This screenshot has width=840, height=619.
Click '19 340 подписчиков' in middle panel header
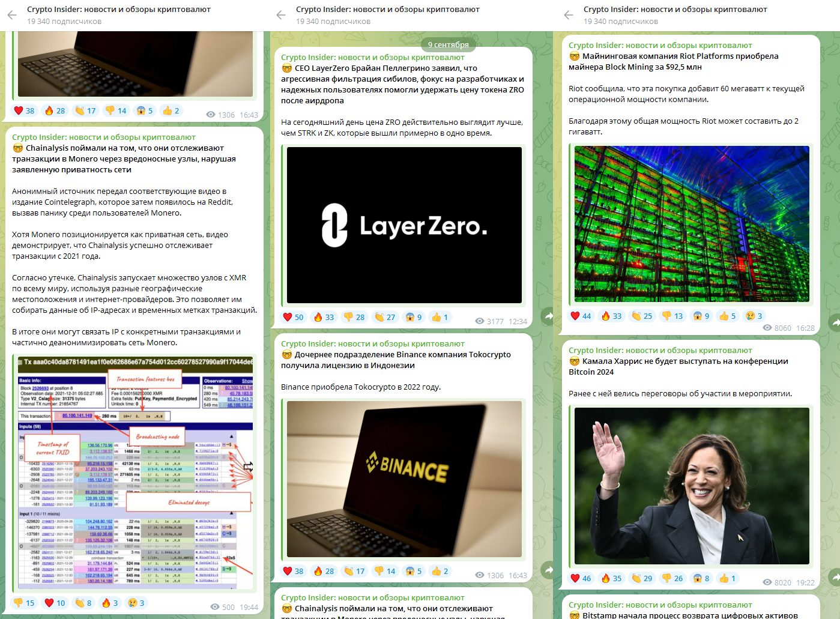click(333, 22)
